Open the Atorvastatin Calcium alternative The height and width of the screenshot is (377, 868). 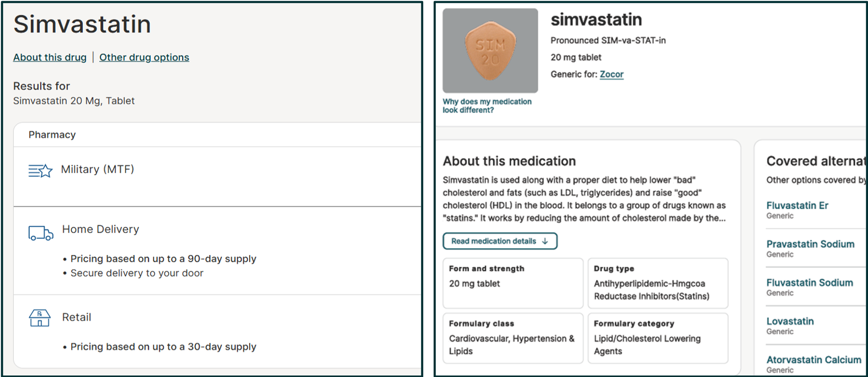pyautogui.click(x=813, y=360)
